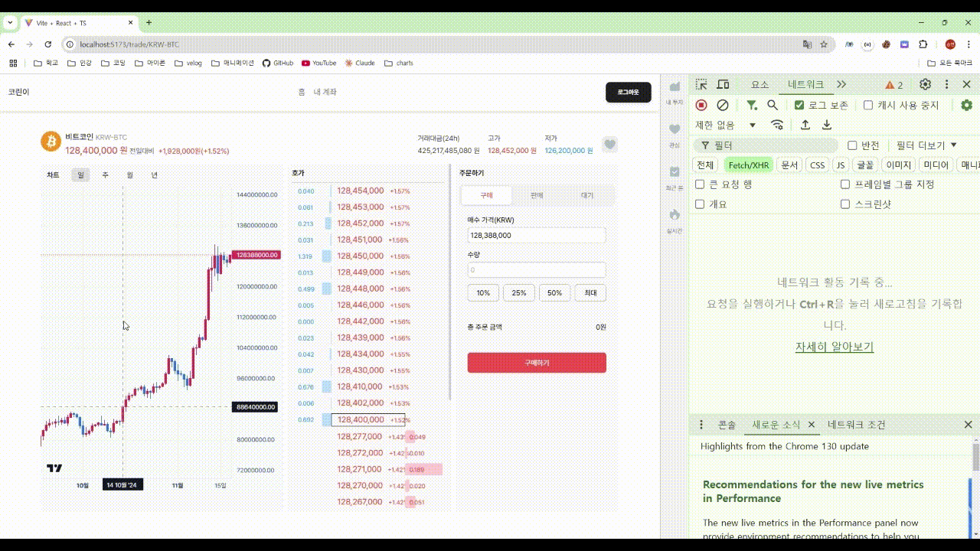The image size is (980, 551).
Task: Open the Chrome apps grid in bookmarks bar
Action: [11, 63]
